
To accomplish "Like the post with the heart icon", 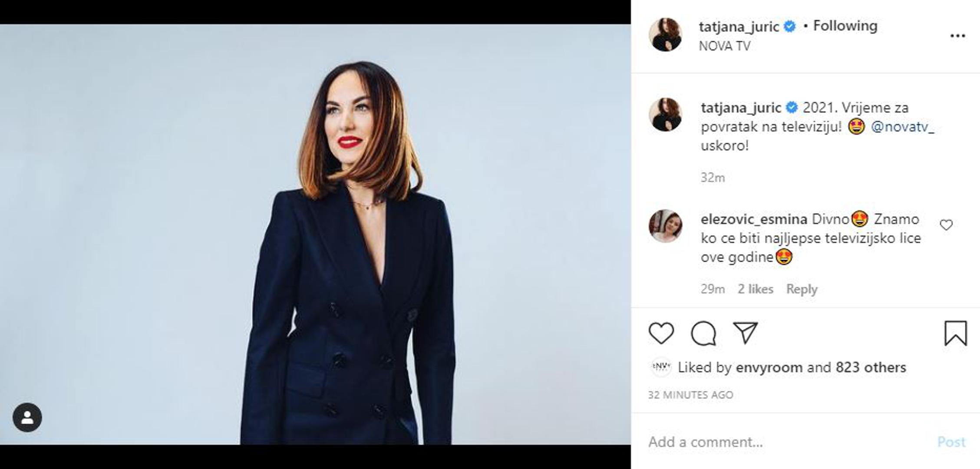I will point(661,333).
